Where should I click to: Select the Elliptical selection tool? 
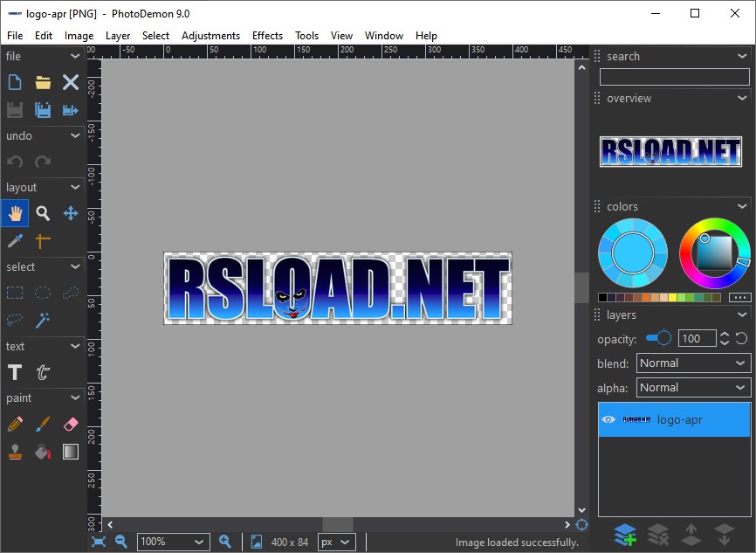43,293
